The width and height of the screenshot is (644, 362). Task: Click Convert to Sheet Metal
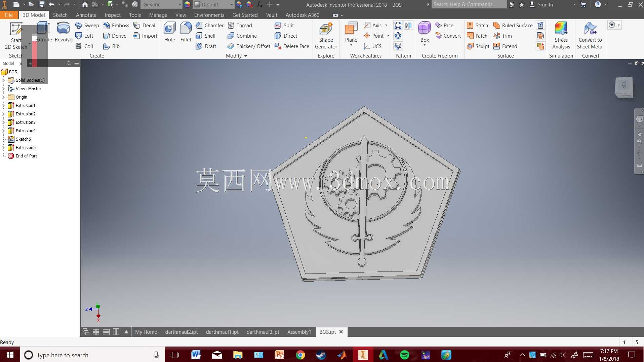coord(590,35)
